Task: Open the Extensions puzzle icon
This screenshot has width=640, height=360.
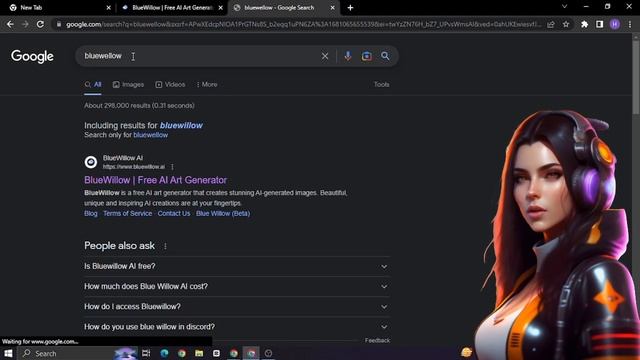Action: [584, 24]
